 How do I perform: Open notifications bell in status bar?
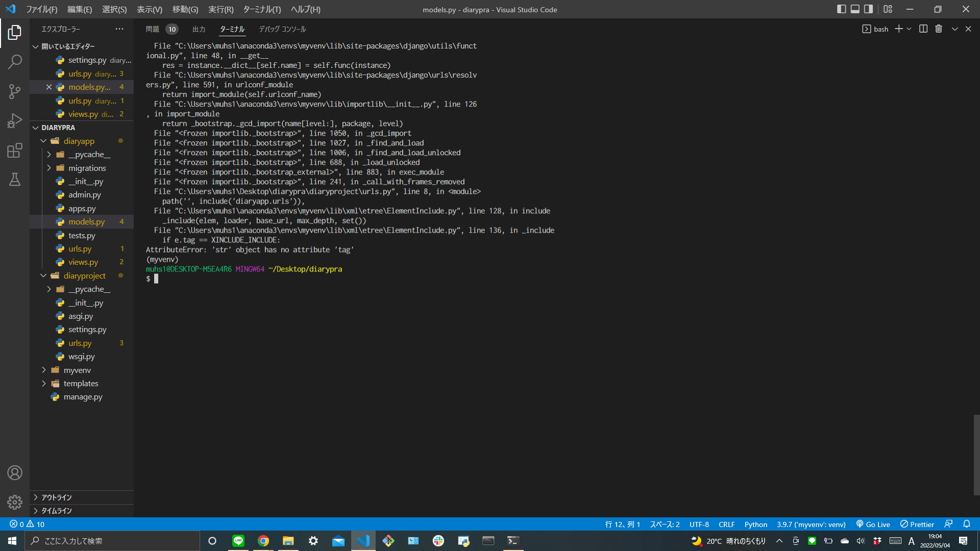coord(967,524)
